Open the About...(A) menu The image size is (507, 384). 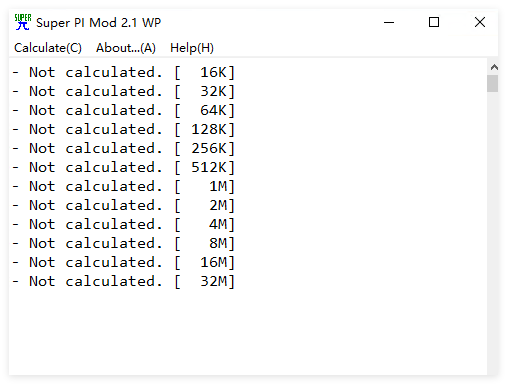click(126, 48)
